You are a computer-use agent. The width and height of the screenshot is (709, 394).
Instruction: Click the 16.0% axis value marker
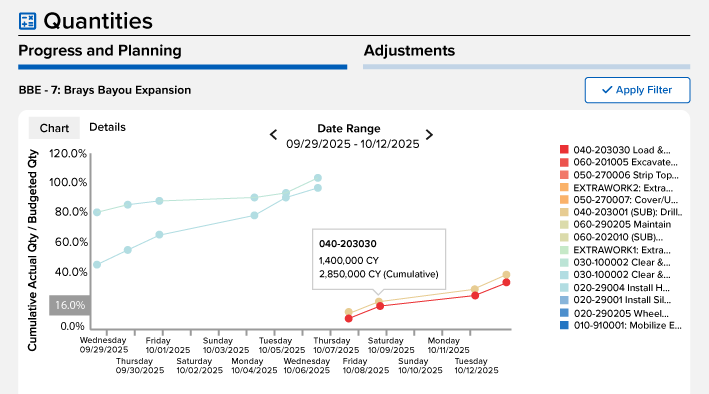[x=70, y=305]
